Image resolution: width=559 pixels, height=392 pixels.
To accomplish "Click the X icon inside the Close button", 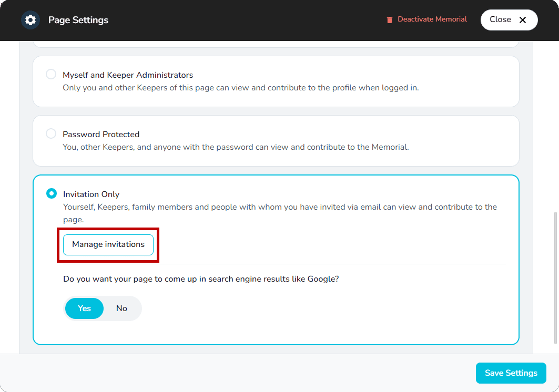I will pos(523,19).
